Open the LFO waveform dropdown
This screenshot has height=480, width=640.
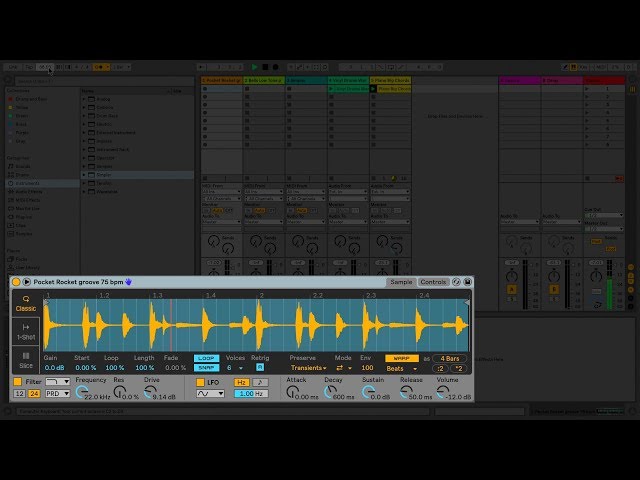click(210, 393)
